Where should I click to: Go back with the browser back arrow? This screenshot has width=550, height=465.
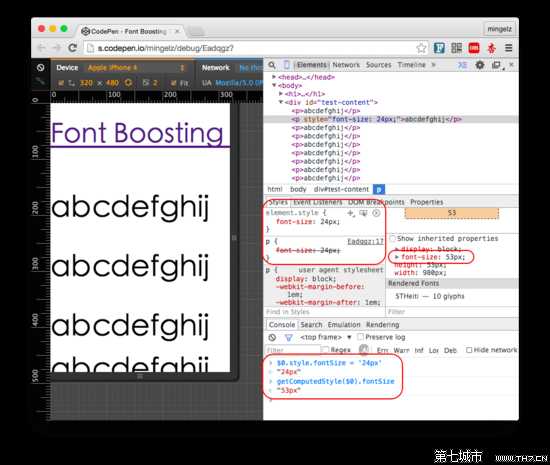click(41, 48)
